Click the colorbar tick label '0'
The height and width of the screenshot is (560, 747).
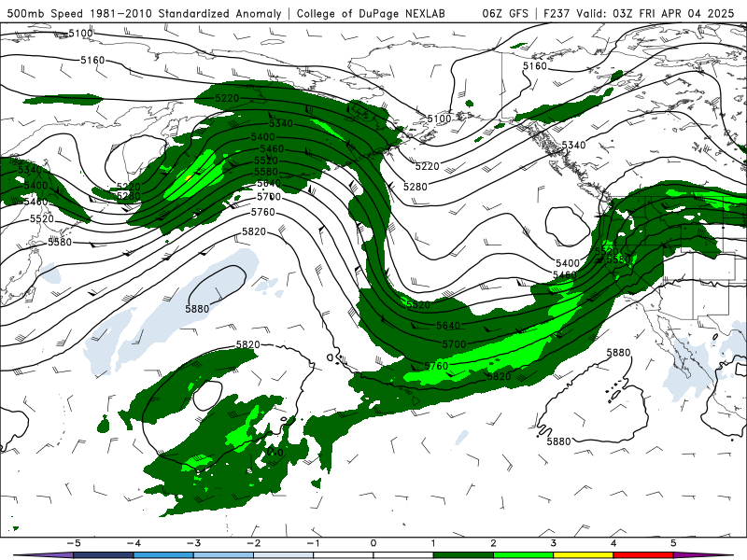[373, 543]
